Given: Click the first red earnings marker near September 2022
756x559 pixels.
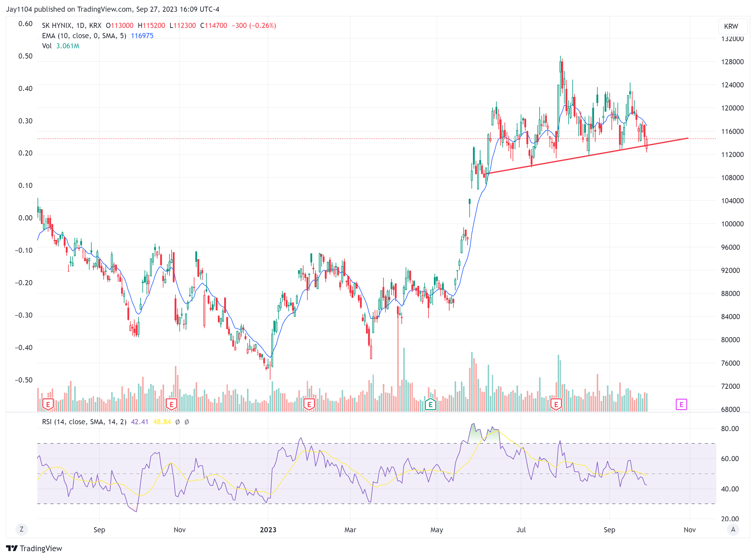Looking at the screenshot, I should 48,404.
